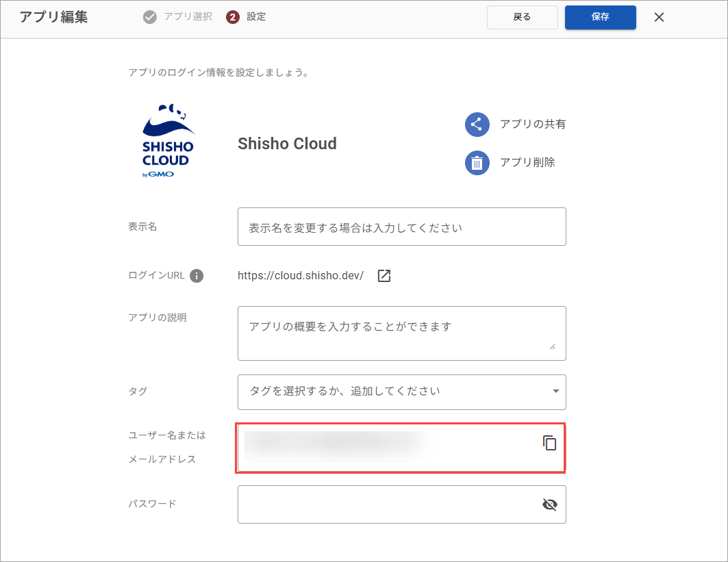Open the tag selection combo box
Viewport: 728px width, 562px height.
pyautogui.click(x=401, y=392)
